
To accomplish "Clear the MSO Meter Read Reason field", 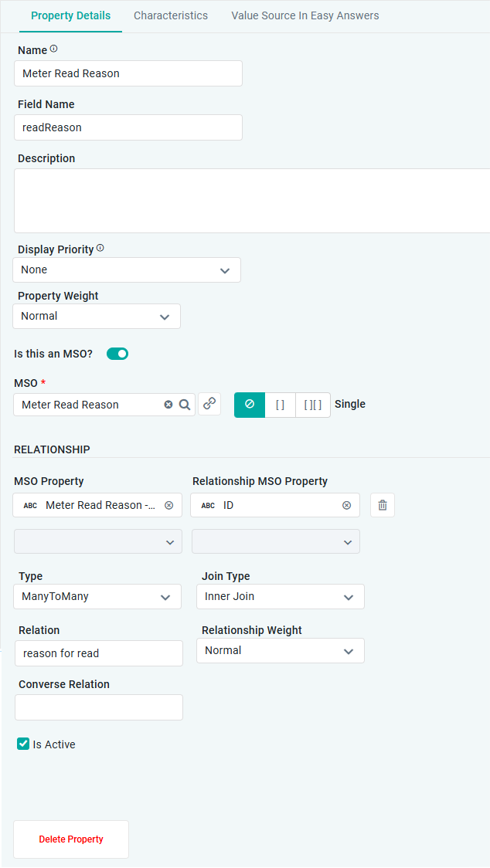I will [168, 405].
